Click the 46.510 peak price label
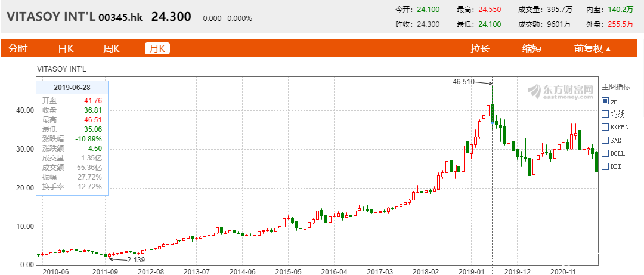Viewport: 644px width, 275px height. 464,82
